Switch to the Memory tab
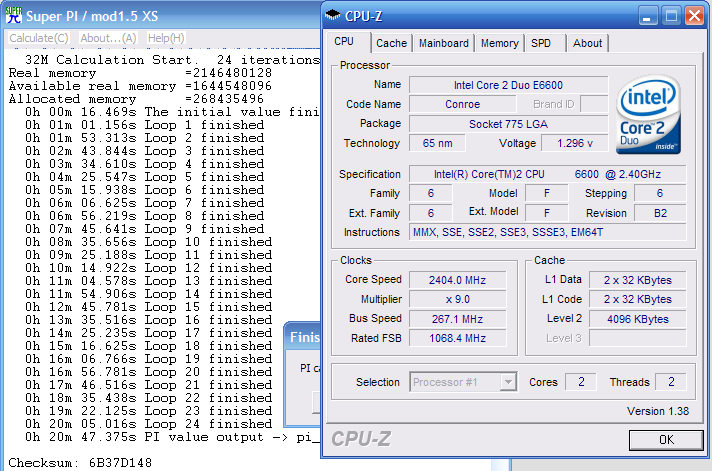This screenshot has height=471, width=712. 499,43
